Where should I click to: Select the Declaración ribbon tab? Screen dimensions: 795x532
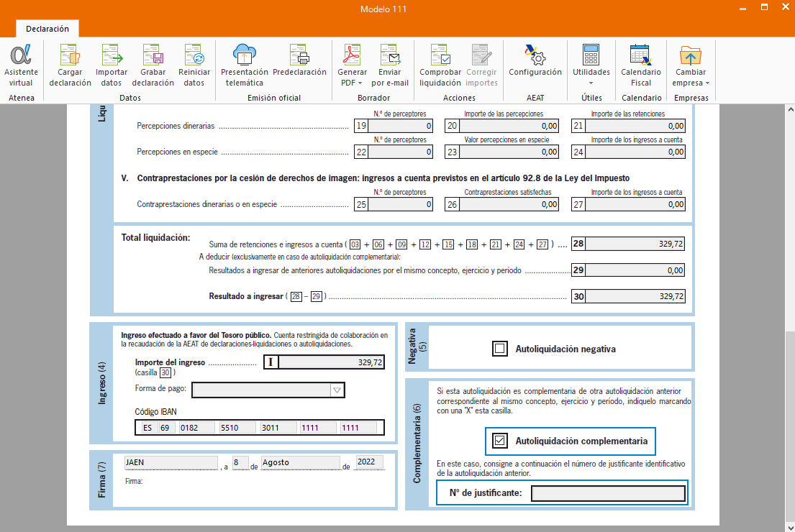tap(47, 29)
